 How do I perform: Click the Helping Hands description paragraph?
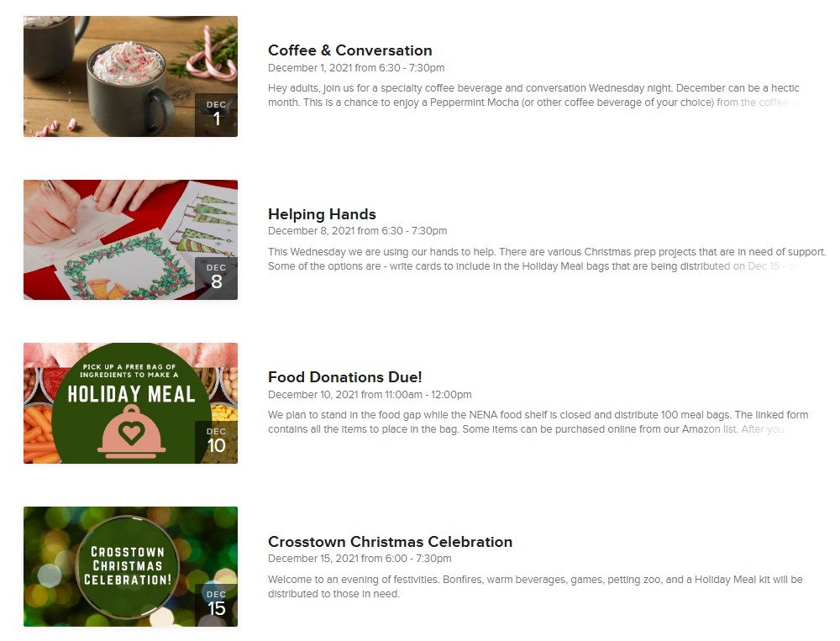(547, 260)
